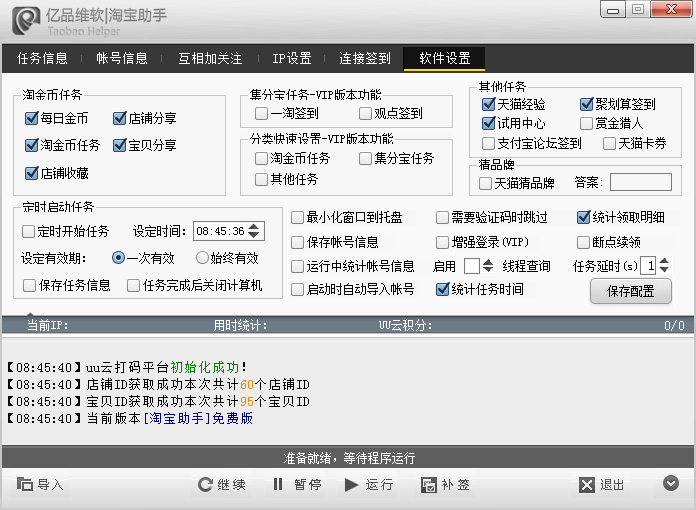Increase 启用 thread count with up arrow

pyautogui.click(x=488, y=262)
